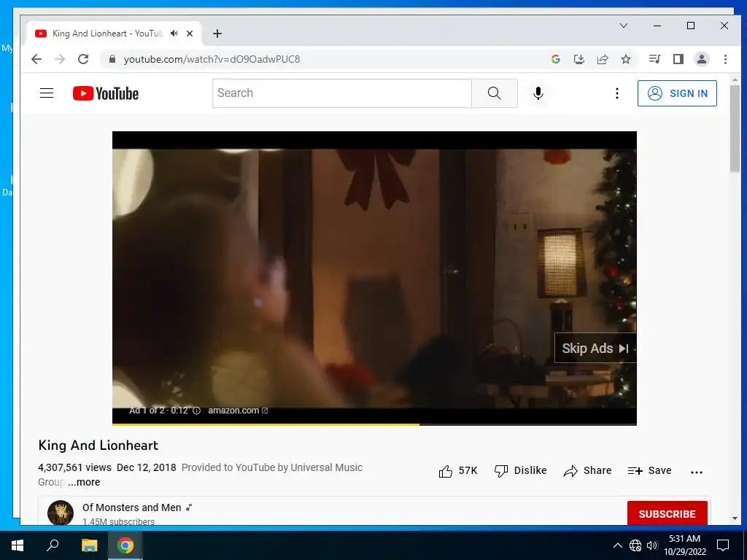The height and width of the screenshot is (560, 747).
Task: Click the King And Lionheart title
Action: point(98,446)
